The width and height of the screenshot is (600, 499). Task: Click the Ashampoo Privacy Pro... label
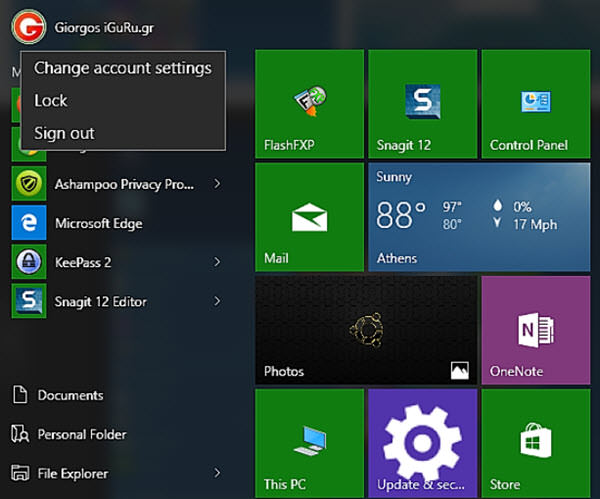pos(124,184)
